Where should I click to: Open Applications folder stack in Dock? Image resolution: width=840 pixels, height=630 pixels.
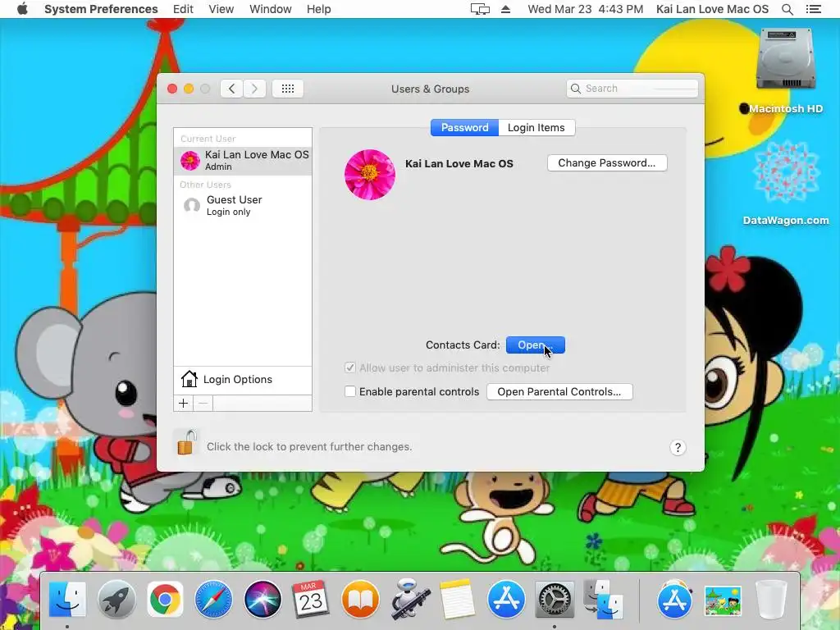click(674, 599)
